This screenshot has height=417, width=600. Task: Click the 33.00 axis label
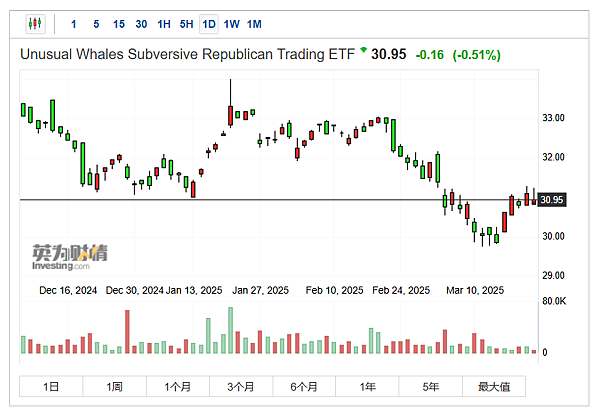tap(553, 118)
